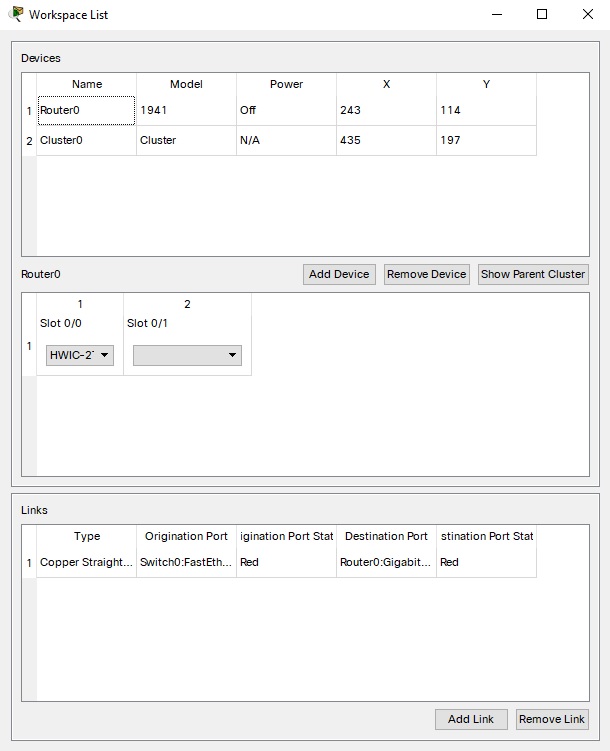Image resolution: width=610 pixels, height=751 pixels.
Task: Select device row header 1
Action: pos(29,111)
